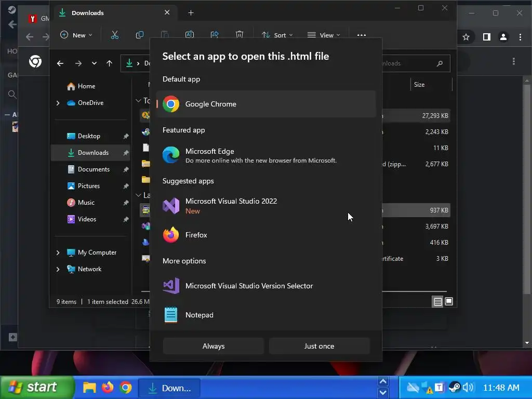
Task: Select Microsoft Visual Studio Version Selector
Action: click(266, 286)
